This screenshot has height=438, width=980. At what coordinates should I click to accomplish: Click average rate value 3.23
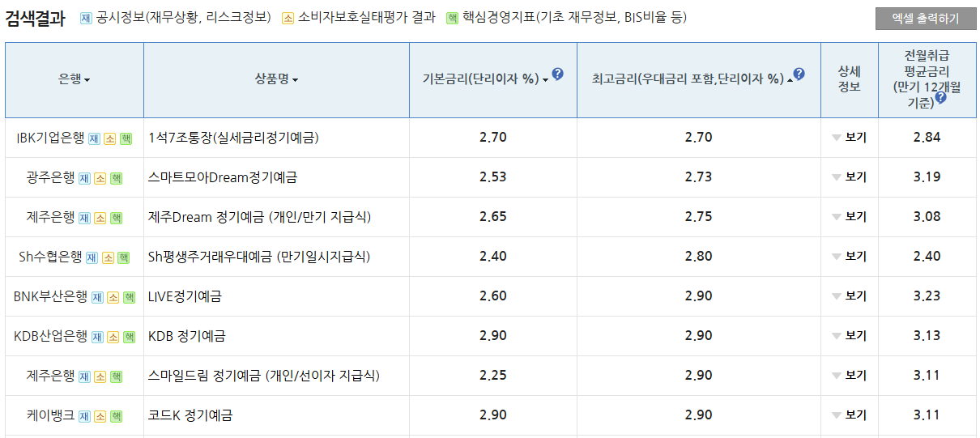(x=927, y=296)
